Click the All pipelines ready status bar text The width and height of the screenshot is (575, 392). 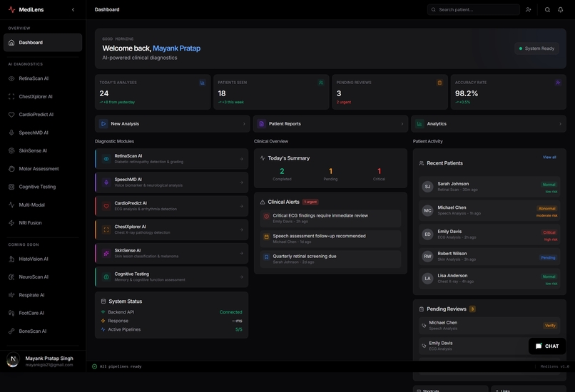tap(121, 366)
